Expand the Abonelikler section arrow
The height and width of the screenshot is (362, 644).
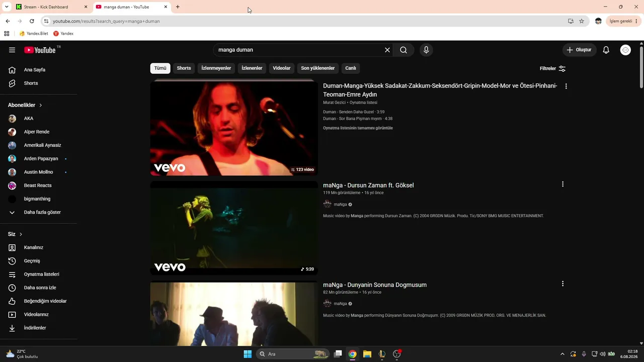[41, 105]
